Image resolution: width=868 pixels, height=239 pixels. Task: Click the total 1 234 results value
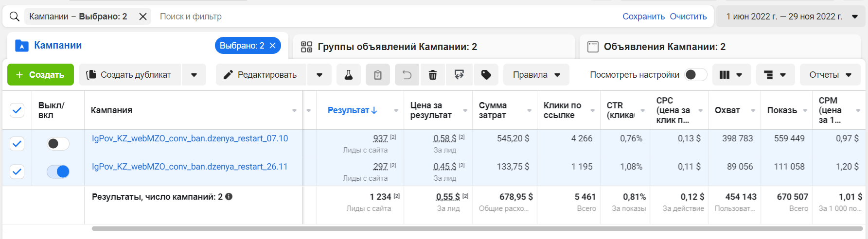click(380, 197)
